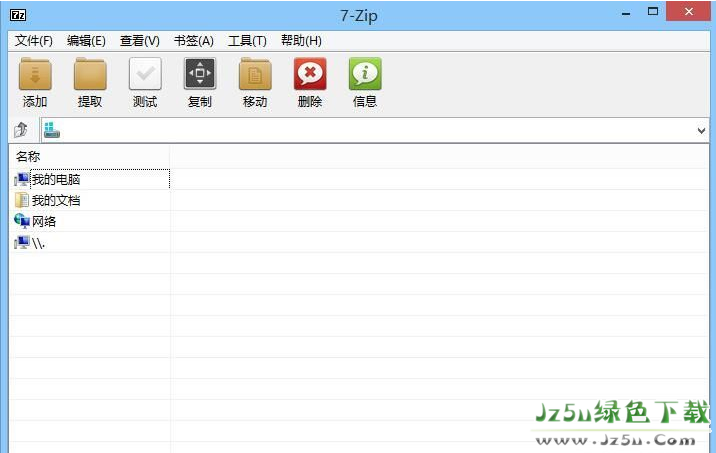Open the 文件(F) menu
Viewport: 716px width, 453px height.
34,41
